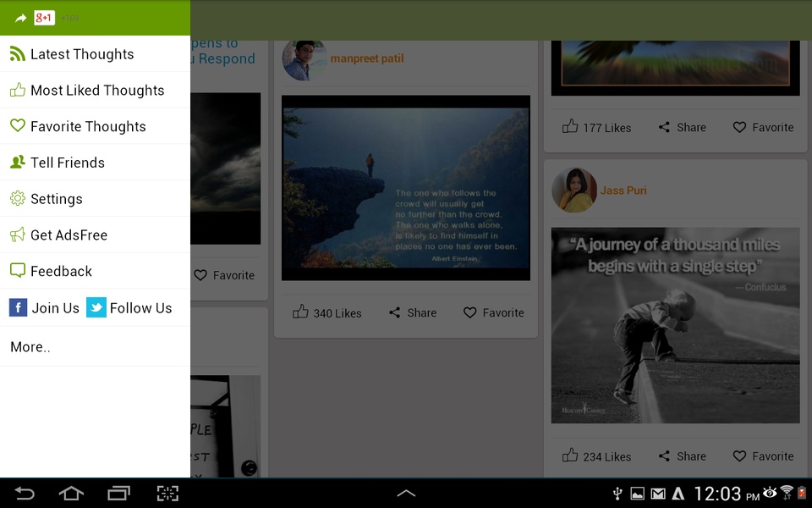Tap the Android back button
The height and width of the screenshot is (508, 812).
(25, 493)
